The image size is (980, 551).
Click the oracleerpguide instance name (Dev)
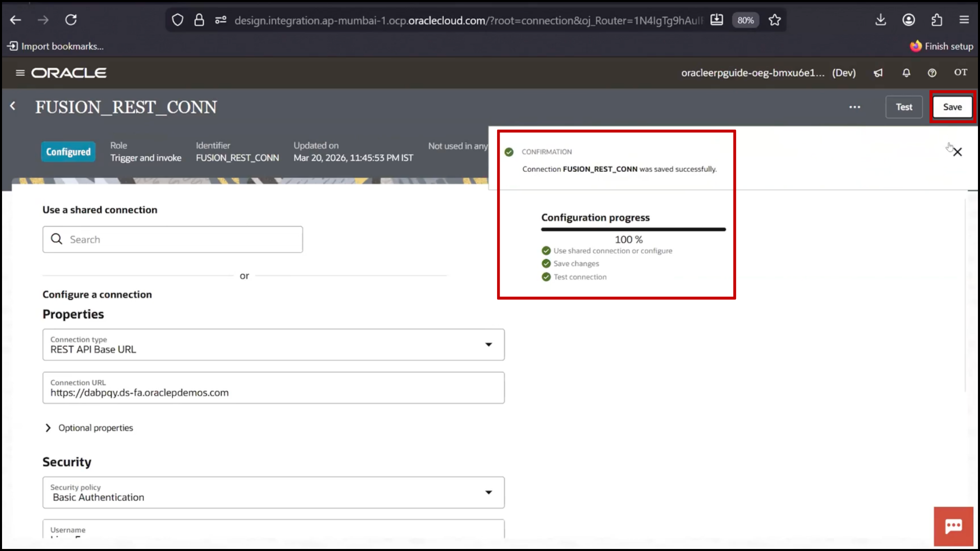coord(768,73)
